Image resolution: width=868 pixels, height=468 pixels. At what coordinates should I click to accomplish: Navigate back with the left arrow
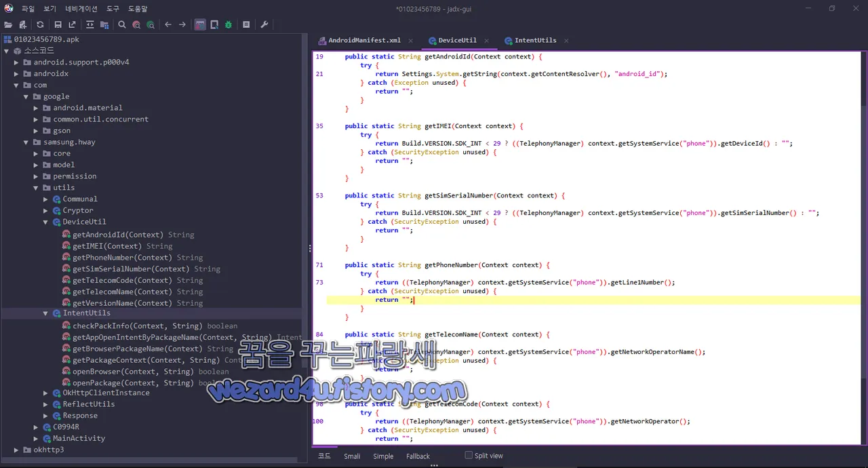point(168,24)
